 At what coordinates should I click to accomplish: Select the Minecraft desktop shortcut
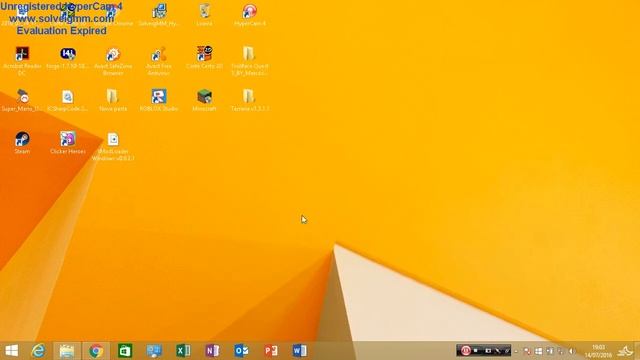click(204, 100)
